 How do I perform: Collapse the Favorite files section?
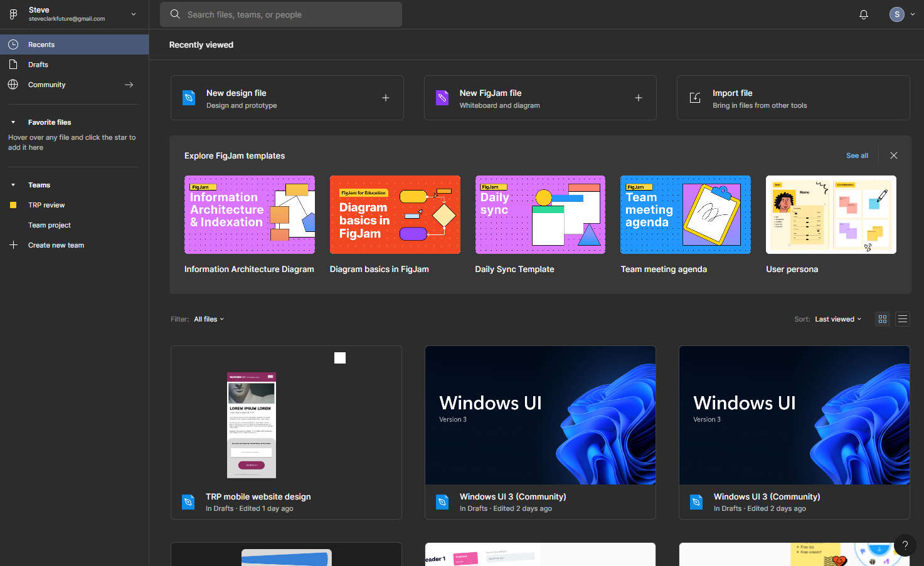click(x=13, y=122)
